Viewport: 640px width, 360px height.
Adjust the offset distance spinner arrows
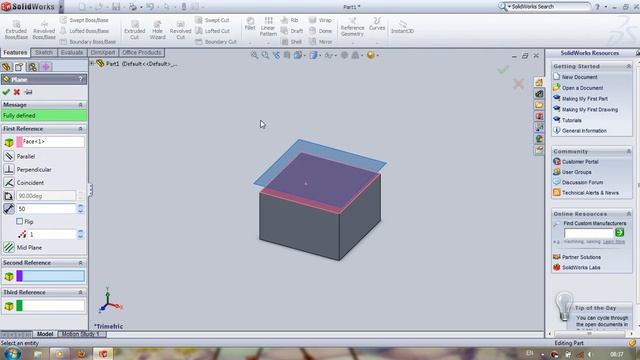click(80, 209)
